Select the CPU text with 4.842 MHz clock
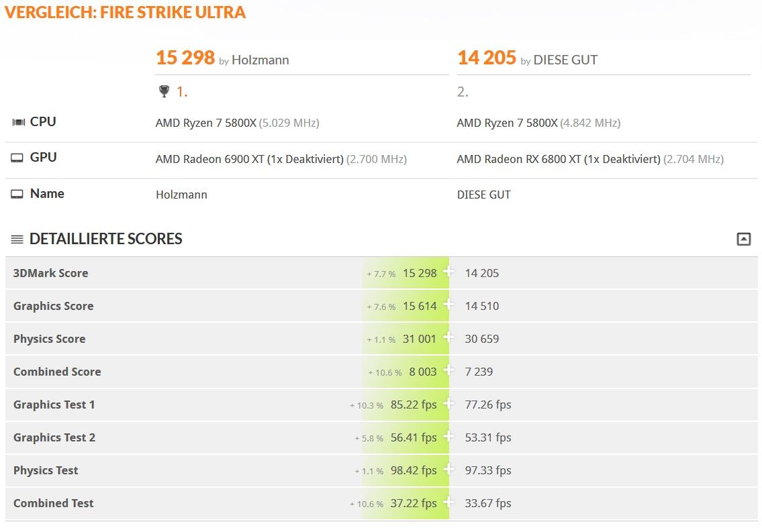Screen dimensions: 762x532 [x=538, y=123]
